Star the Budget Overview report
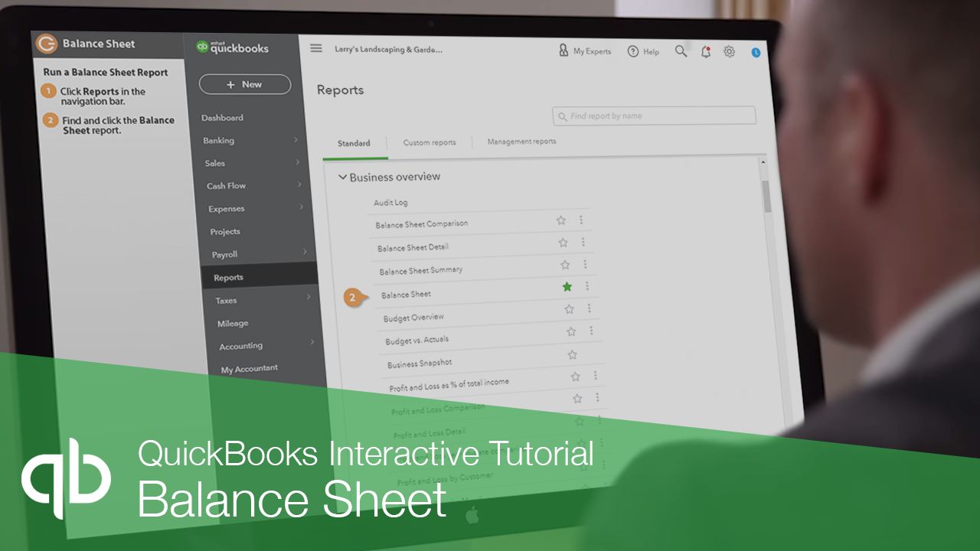980x551 pixels. tap(569, 309)
